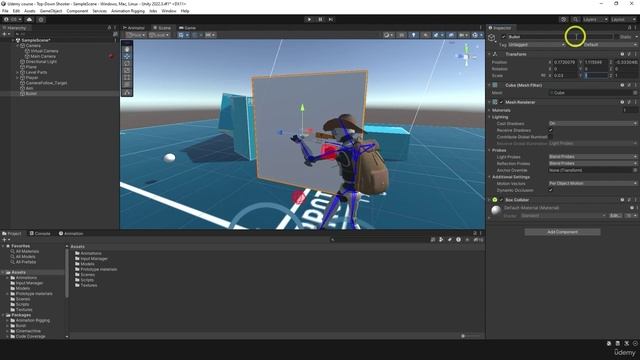Toggle scene audio icon
The height and width of the screenshot is (360, 640).
click(425, 35)
